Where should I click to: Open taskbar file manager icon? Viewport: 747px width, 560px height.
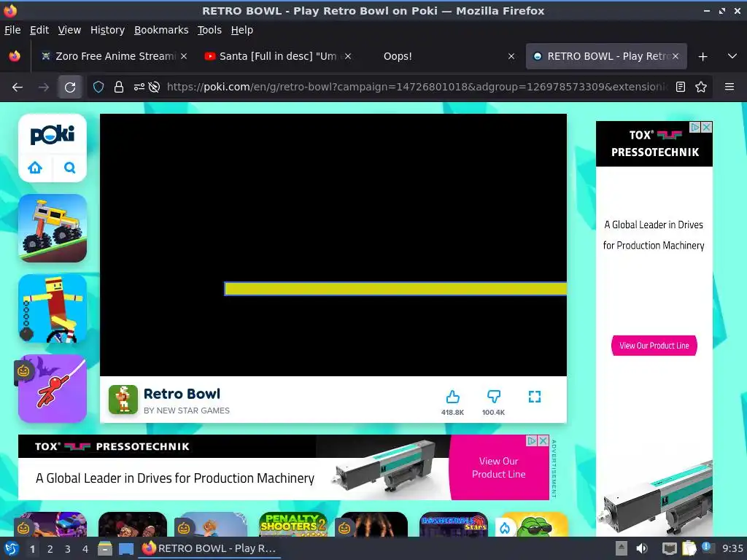105,548
